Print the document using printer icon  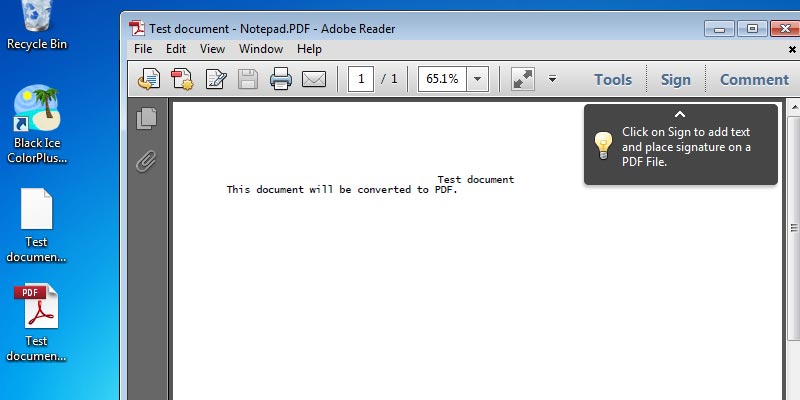click(281, 79)
